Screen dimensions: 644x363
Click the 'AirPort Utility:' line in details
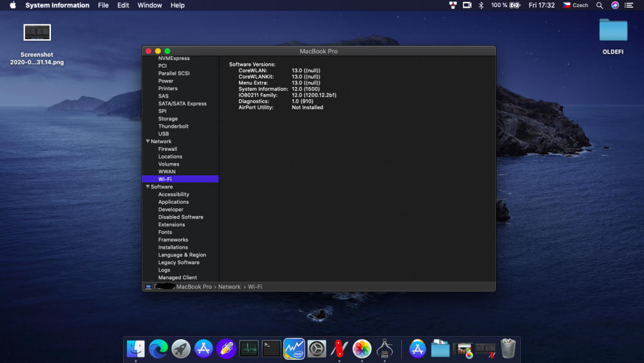click(x=281, y=107)
